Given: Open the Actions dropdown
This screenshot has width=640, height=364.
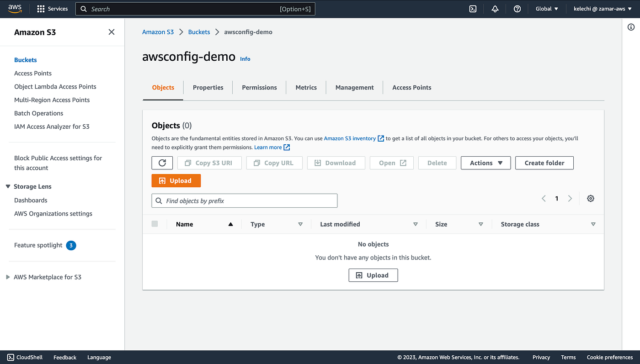Looking at the screenshot, I should pos(485,163).
